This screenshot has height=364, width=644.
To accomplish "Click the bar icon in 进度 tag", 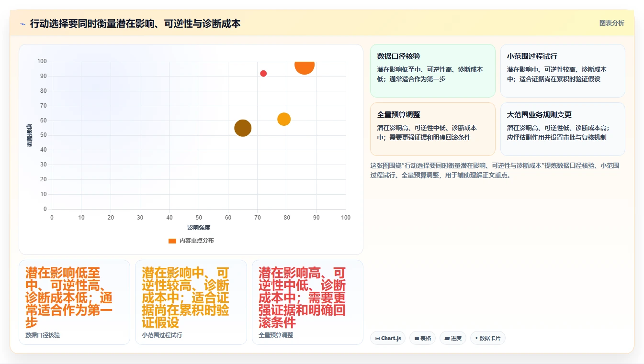I will click(x=447, y=338).
